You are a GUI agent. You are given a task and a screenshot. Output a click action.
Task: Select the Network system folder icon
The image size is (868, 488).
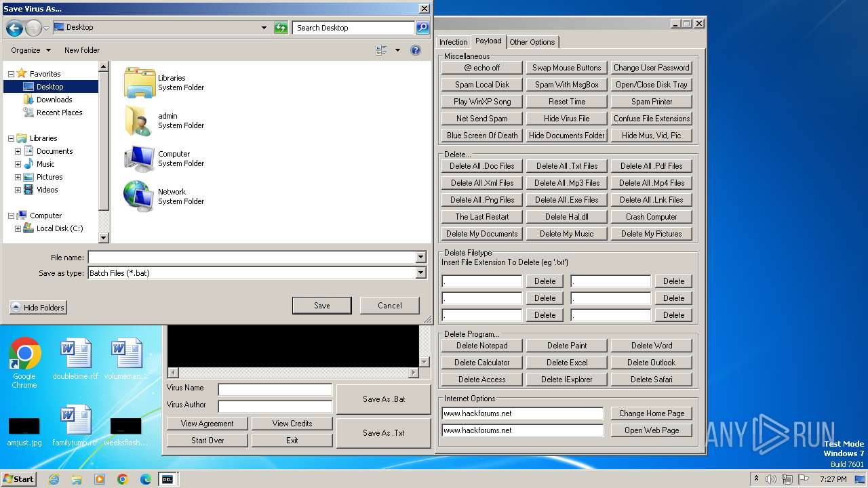[x=140, y=197]
